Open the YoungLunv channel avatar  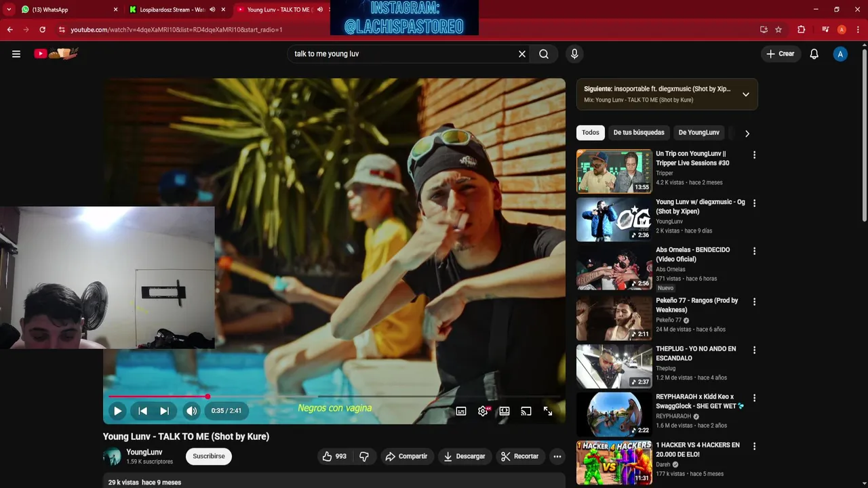tap(112, 456)
